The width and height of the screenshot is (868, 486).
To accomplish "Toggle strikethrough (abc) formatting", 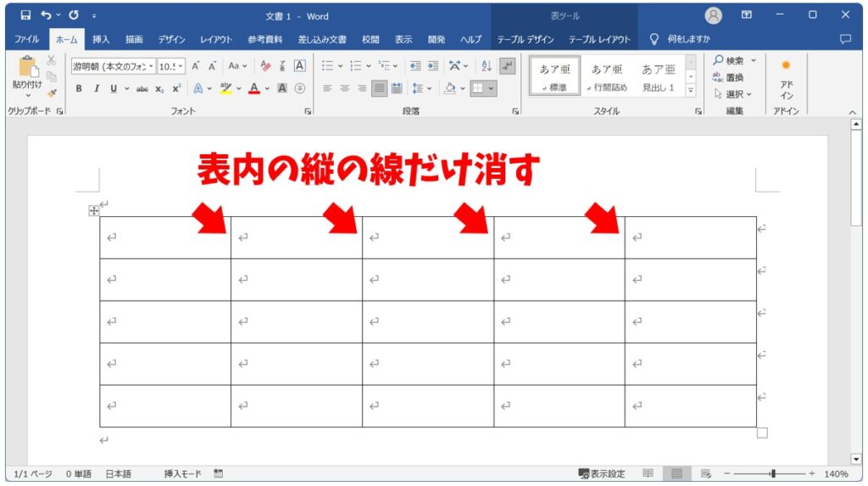I will coord(142,89).
